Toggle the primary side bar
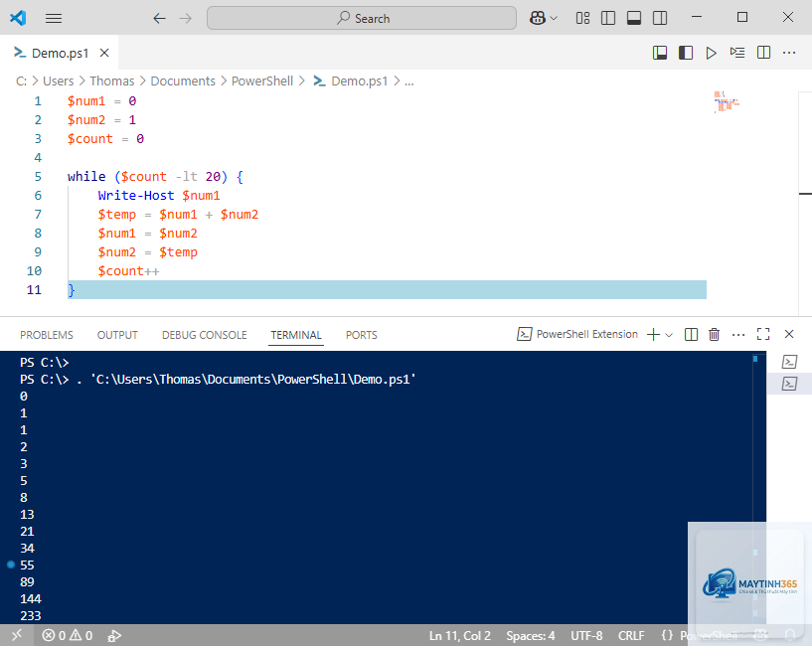Viewport: 812px width, 646px height. [608, 18]
